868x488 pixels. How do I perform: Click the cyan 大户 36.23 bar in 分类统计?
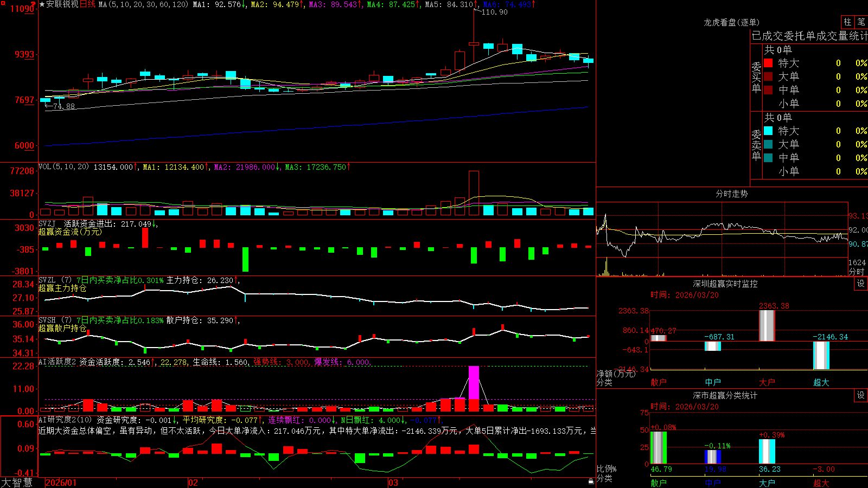(767, 452)
